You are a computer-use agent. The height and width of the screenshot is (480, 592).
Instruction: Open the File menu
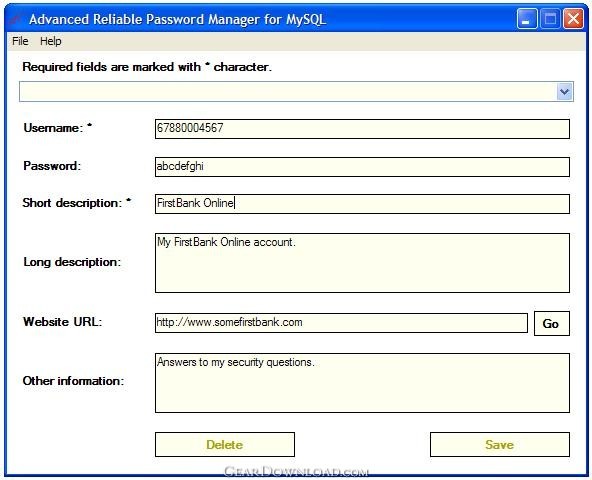coord(20,41)
